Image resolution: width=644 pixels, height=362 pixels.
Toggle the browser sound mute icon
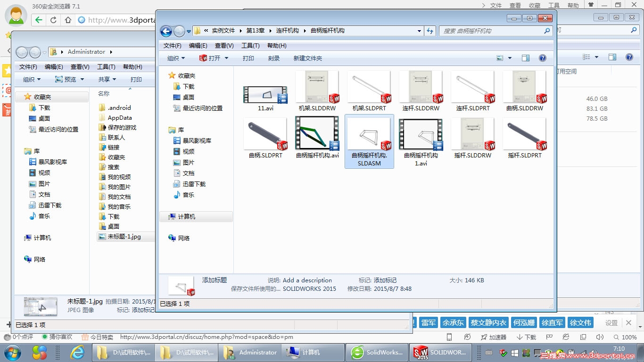point(600,337)
